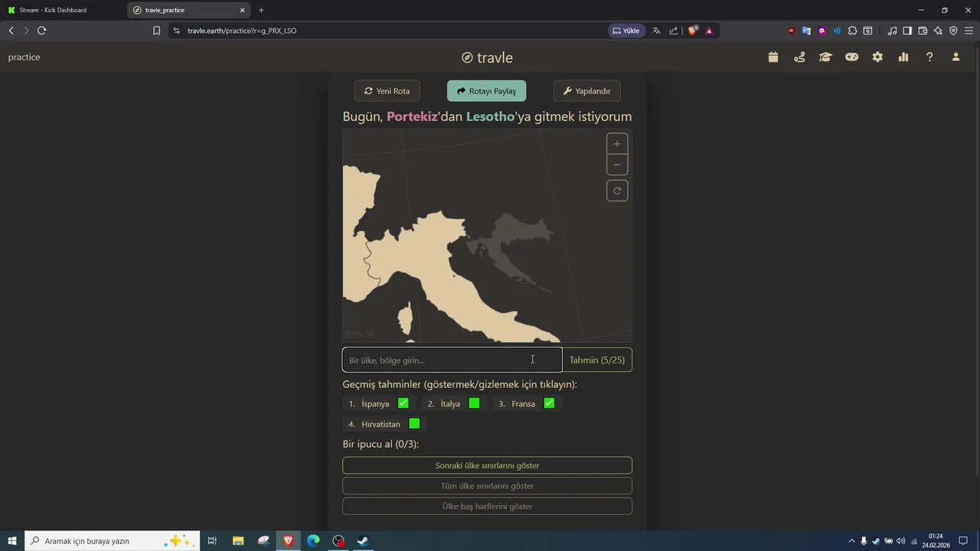Bookmark this page using the bookmark icon
This screenshot has width=980, height=551.
[x=156, y=31]
